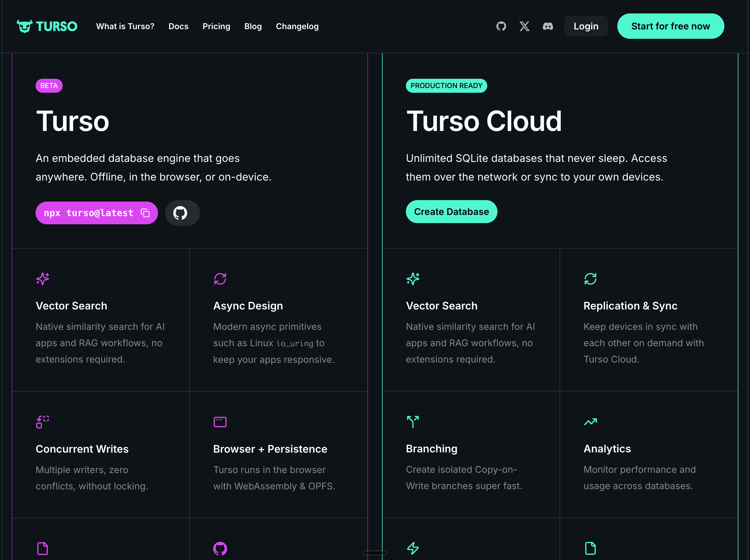Open the Changelog nav link
This screenshot has height=560, width=750.
tap(297, 26)
